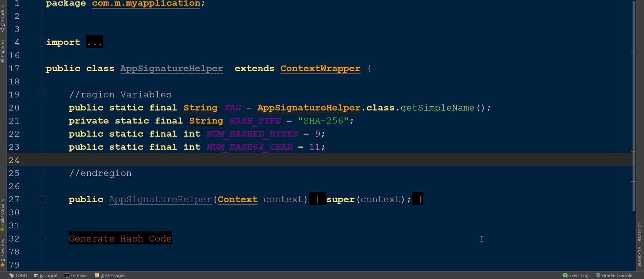The width and height of the screenshot is (644, 279).
Task: Click the NUM_BASE64_CHAR constant
Action: (x=249, y=147)
